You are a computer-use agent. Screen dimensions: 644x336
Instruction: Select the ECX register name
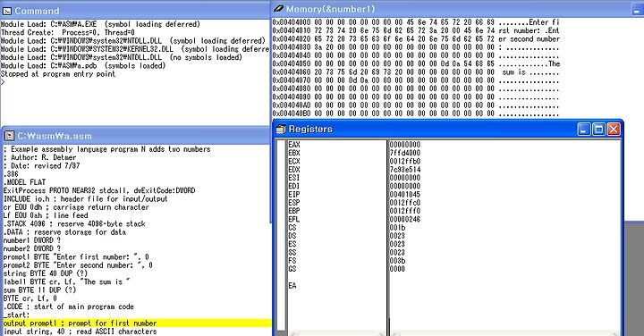(x=294, y=161)
